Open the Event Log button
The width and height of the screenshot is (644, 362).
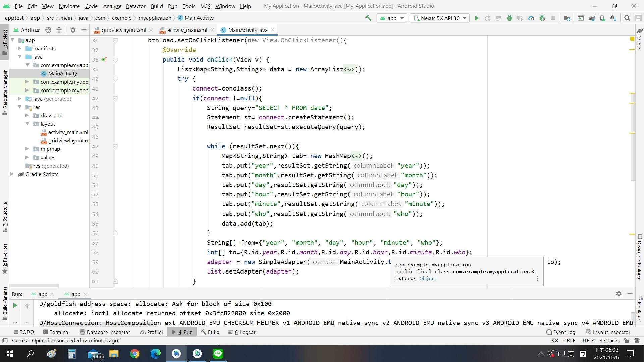point(561,332)
